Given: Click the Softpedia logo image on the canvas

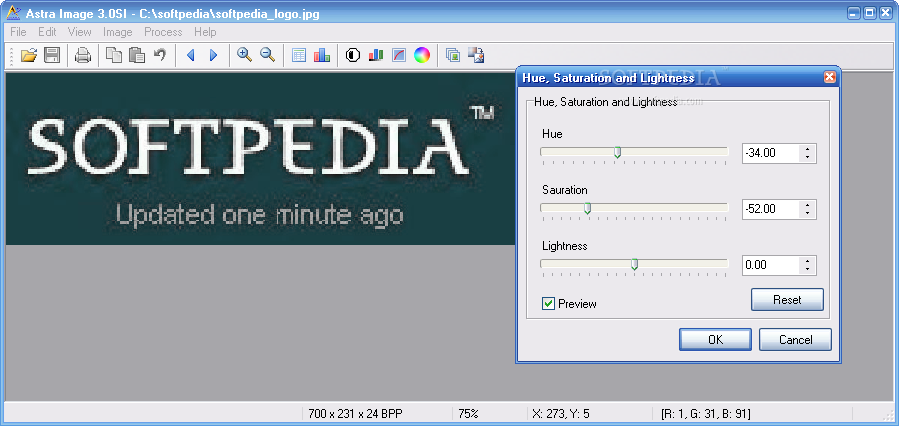Looking at the screenshot, I should tap(261, 159).
